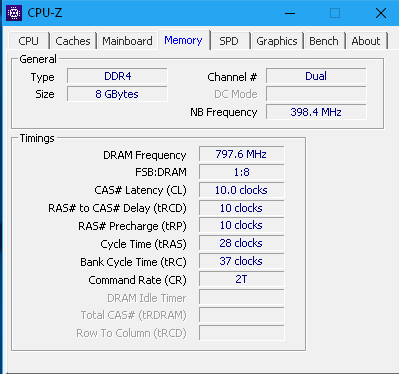Image resolution: width=399 pixels, height=374 pixels.
Task: Click the "CAS# Latency (CL)" label
Action: [140, 190]
